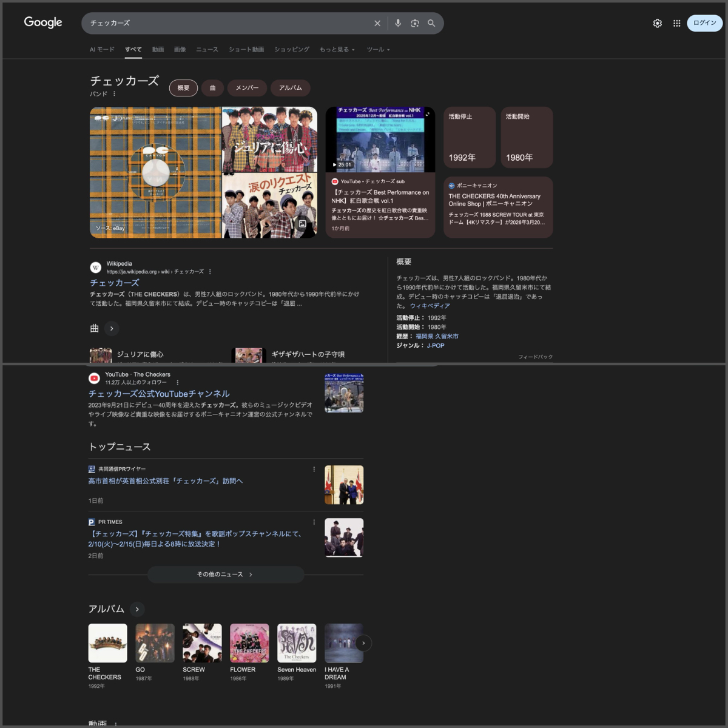Expand the アルバム section chevron
This screenshot has height=728, width=728.
(137, 609)
